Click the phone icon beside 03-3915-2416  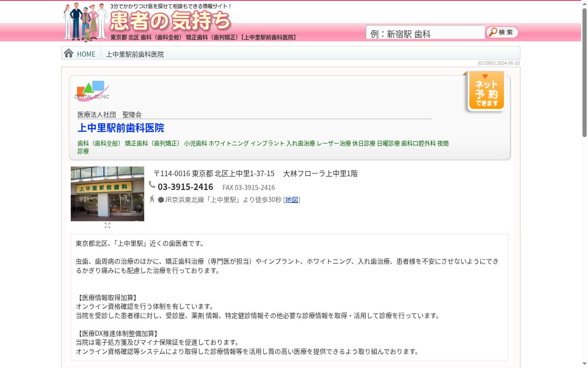pyautogui.click(x=152, y=185)
